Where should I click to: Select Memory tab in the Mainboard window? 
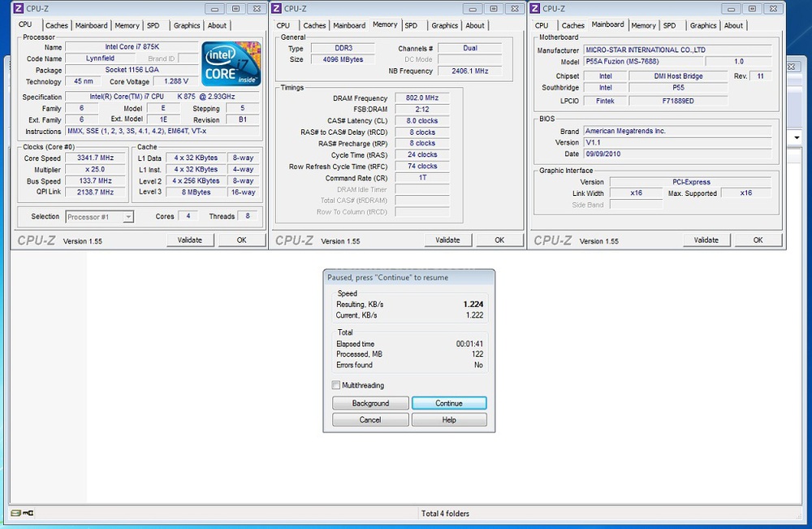pos(643,25)
